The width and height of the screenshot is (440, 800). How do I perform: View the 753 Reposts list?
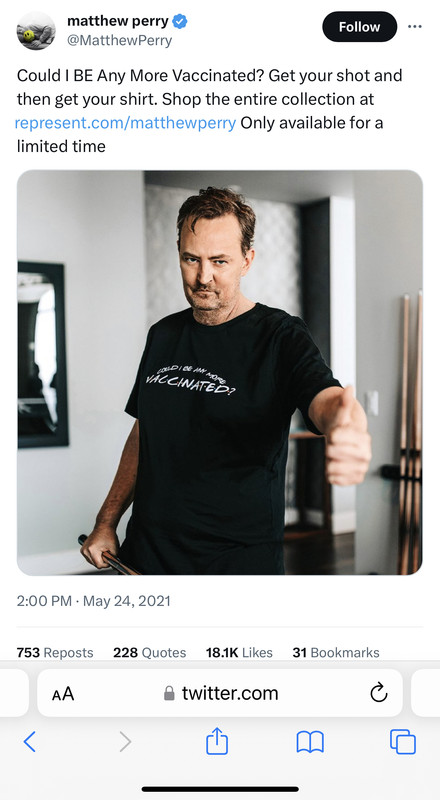pyautogui.click(x=55, y=653)
